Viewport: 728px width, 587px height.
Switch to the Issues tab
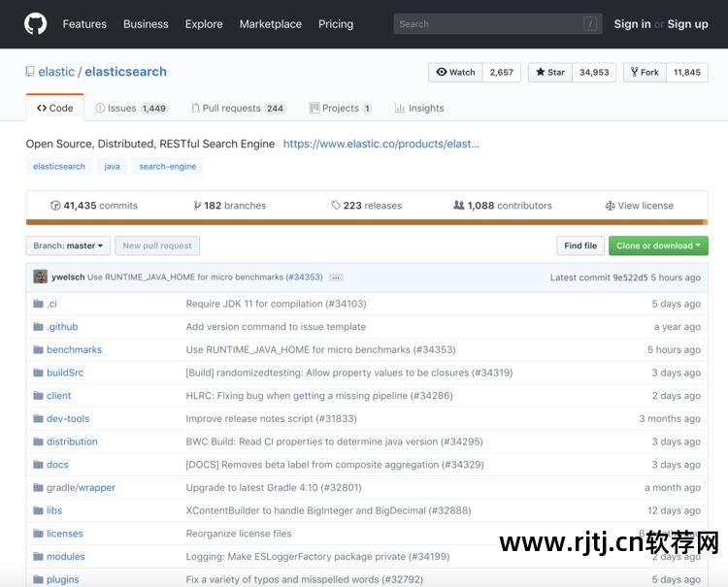tap(131, 108)
